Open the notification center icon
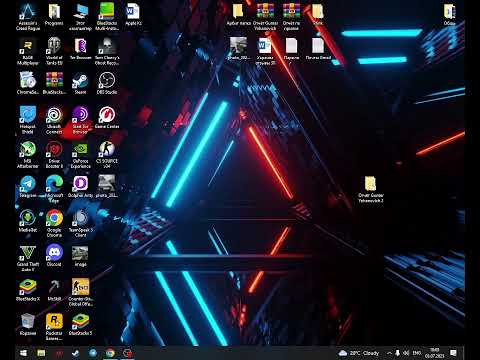 pos(453,353)
